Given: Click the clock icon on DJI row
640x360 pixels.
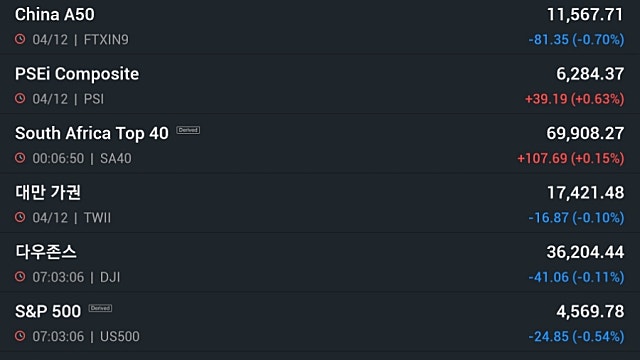Looking at the screenshot, I should click(20, 277).
